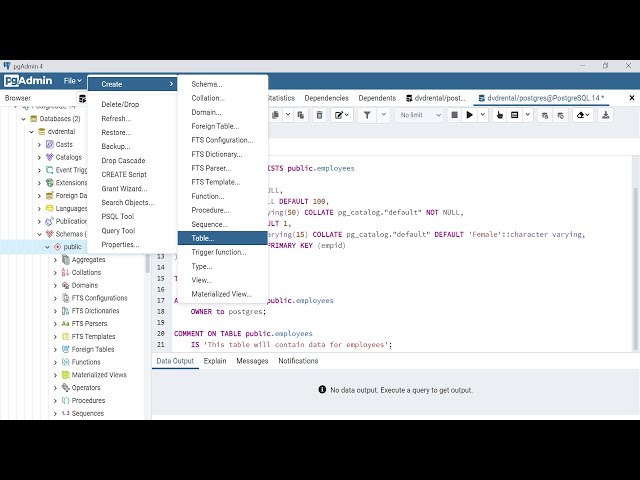The width and height of the screenshot is (640, 480).
Task: Expand the Sequences tree node
Action: pos(56,413)
